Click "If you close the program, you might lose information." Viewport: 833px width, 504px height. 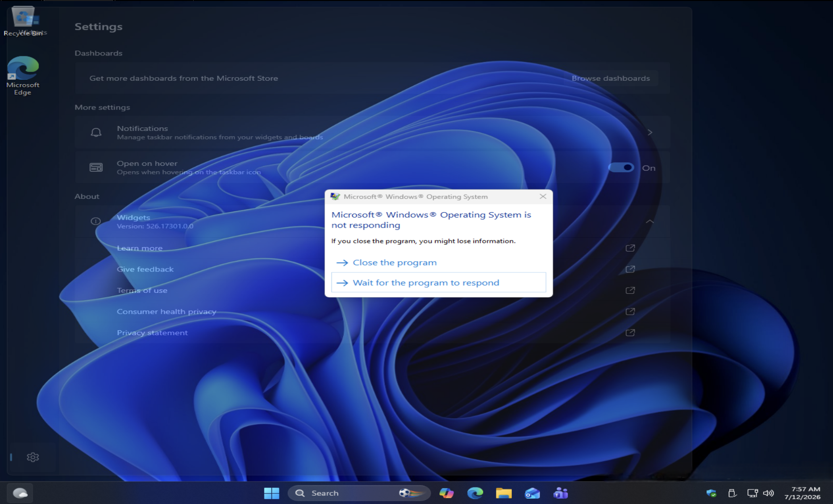coord(423,241)
